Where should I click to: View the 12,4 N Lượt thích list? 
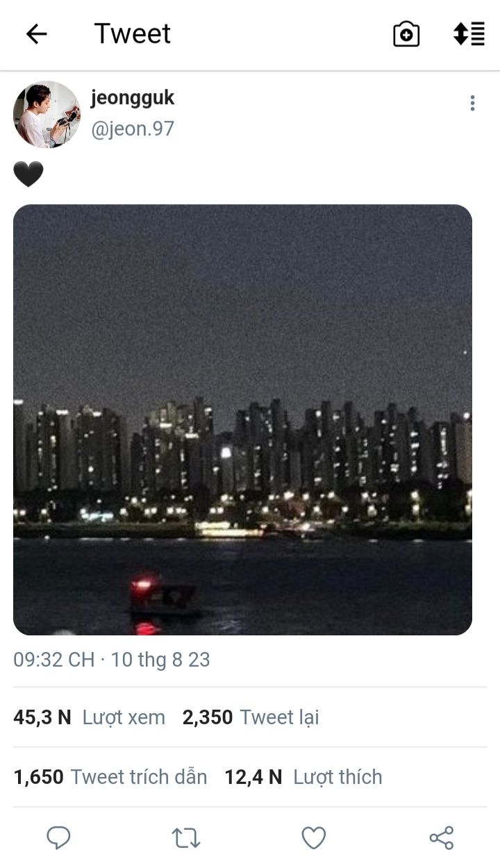[303, 777]
